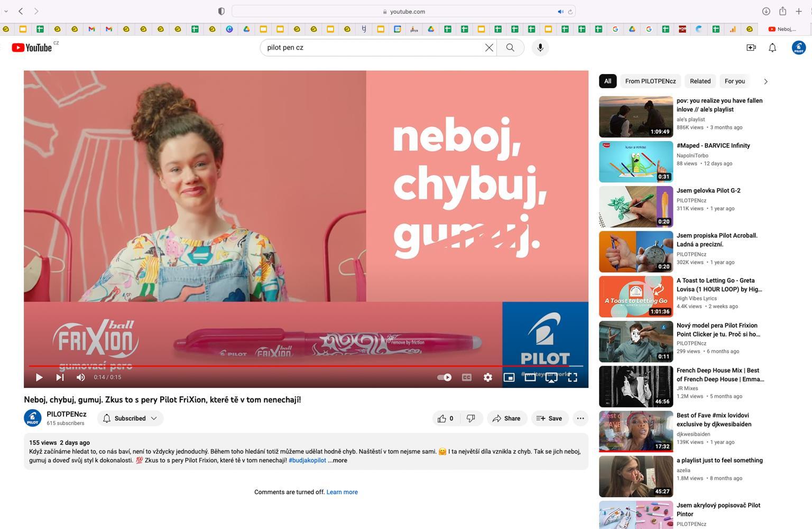Screen dimensions: 812x529
Task: Search with your voice microphone
Action: coord(540,48)
